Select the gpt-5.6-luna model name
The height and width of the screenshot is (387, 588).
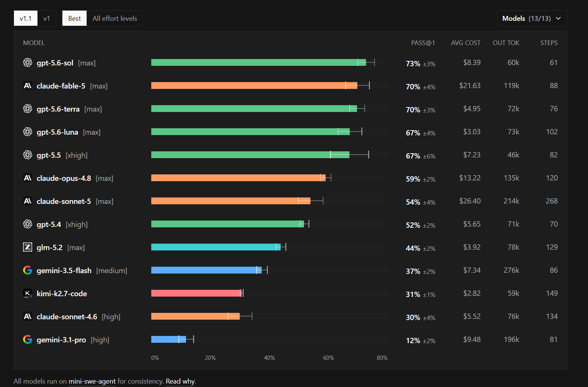coord(57,132)
